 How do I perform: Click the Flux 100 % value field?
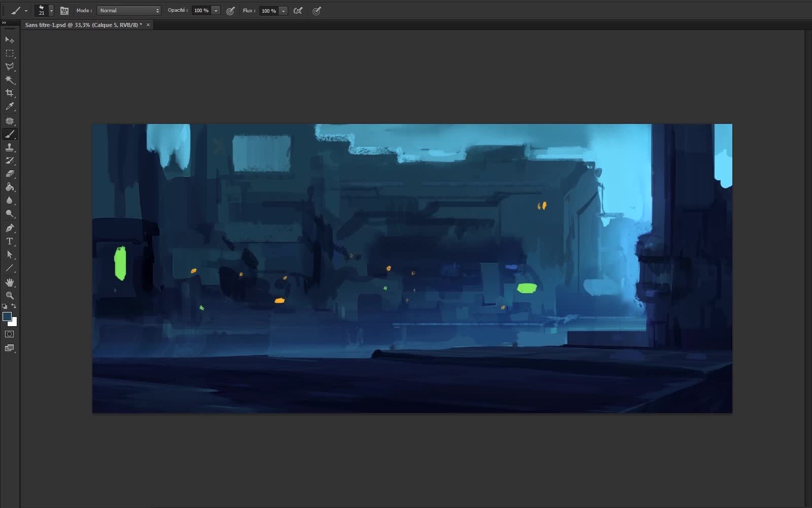pyautogui.click(x=269, y=11)
